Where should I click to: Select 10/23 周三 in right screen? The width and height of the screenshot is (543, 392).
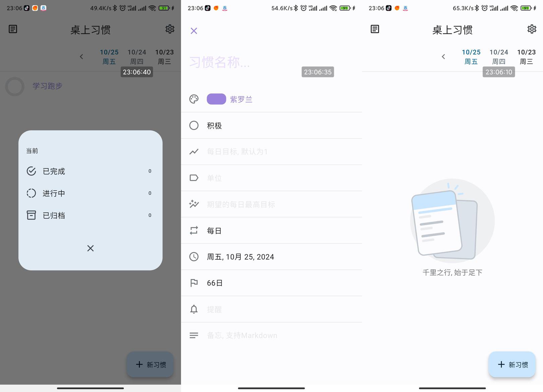point(526,57)
